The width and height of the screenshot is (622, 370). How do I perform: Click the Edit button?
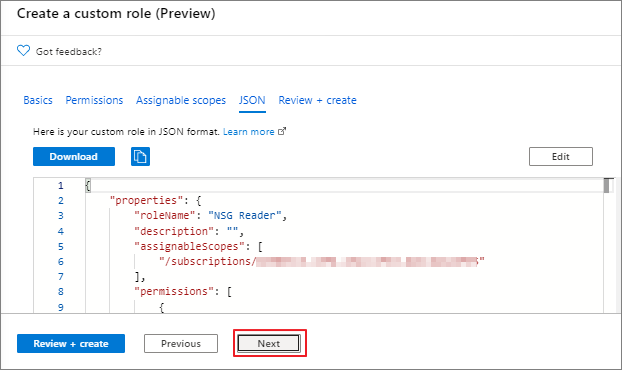(561, 157)
